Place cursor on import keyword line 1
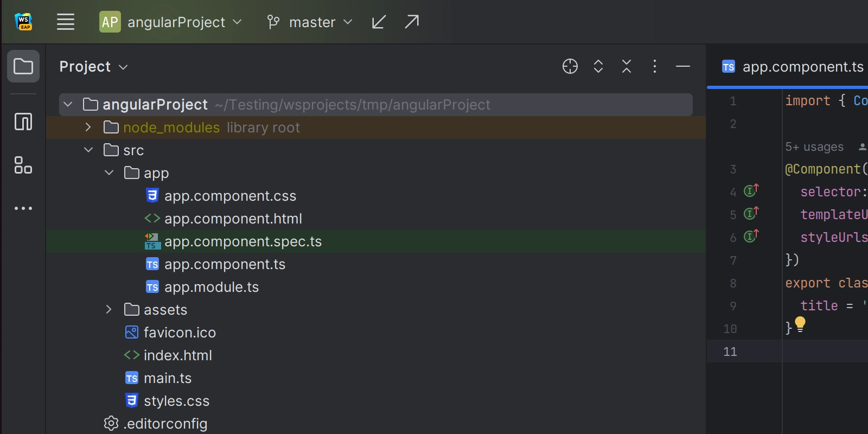 (808, 101)
